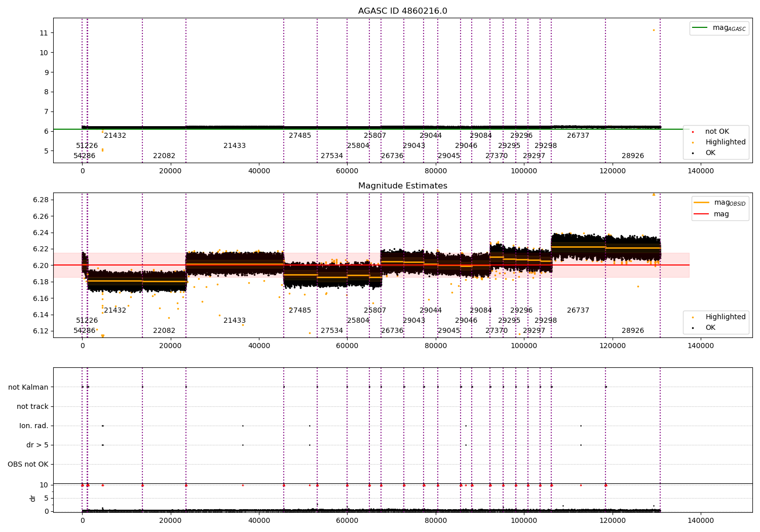Click obsid label '51226' in Magnitude Estimates plot
The width and height of the screenshot is (760, 532).
[87, 321]
